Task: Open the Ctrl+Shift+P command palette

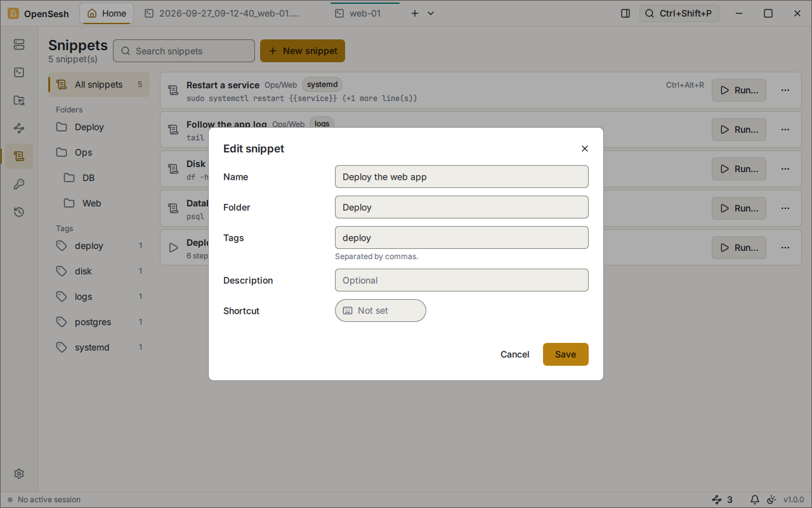Action: (679, 13)
